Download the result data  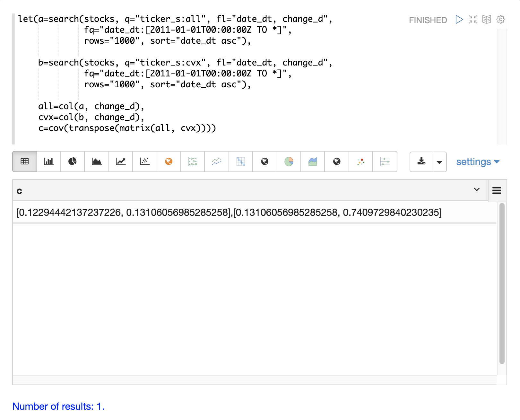click(x=421, y=162)
